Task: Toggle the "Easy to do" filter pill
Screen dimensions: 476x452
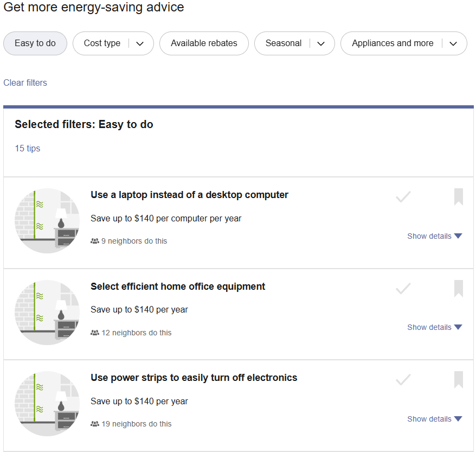Action: [x=35, y=43]
